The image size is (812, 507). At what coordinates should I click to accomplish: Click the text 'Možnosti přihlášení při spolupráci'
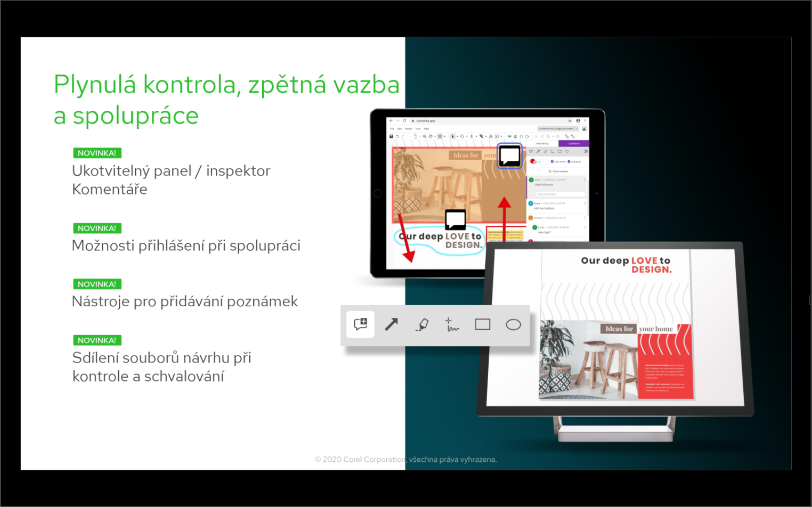186,245
